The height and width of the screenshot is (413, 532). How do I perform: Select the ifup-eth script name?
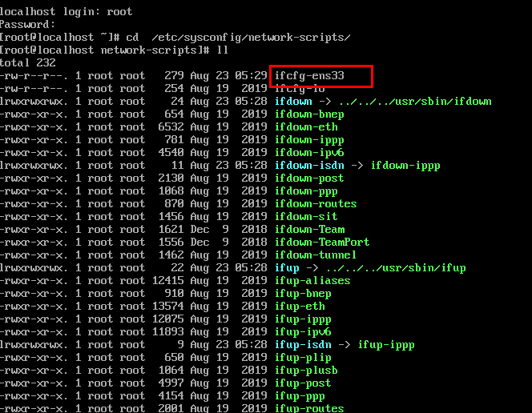pos(300,307)
